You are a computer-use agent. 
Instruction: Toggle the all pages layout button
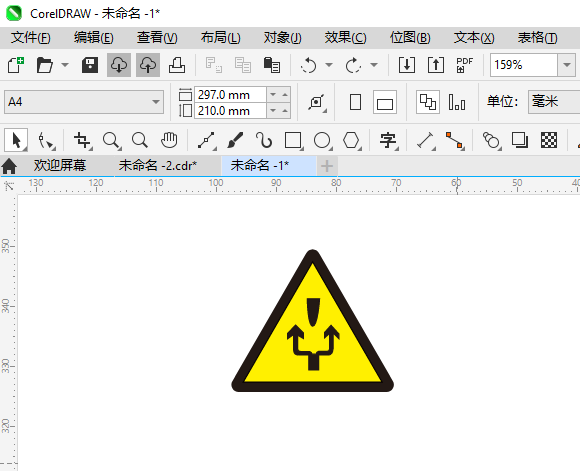click(428, 102)
